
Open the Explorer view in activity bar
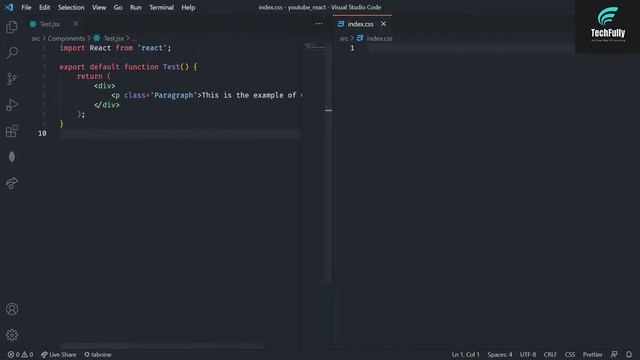(12, 27)
